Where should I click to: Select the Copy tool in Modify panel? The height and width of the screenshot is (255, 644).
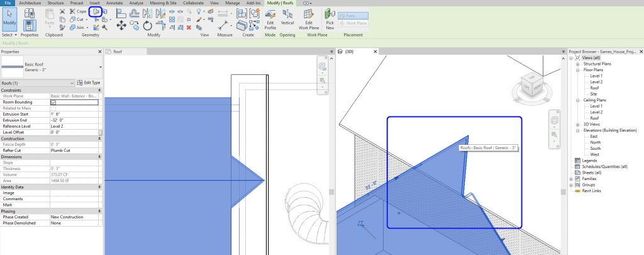135,26
